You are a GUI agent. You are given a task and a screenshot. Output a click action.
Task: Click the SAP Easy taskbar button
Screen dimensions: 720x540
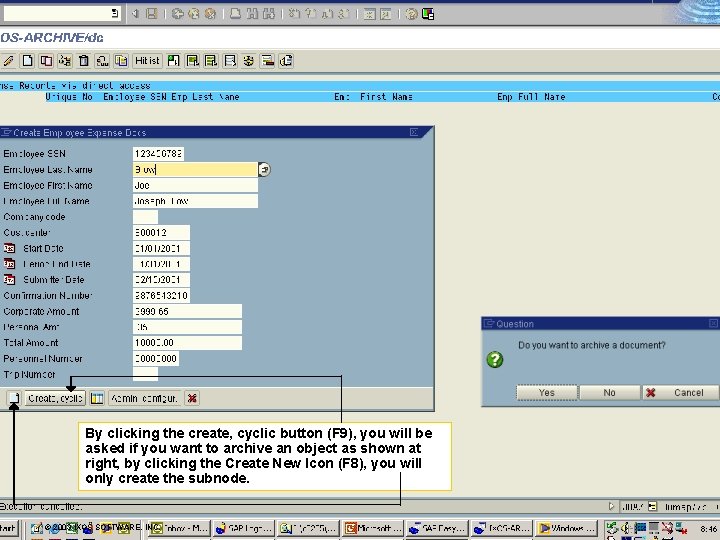pyautogui.click(x=438, y=528)
